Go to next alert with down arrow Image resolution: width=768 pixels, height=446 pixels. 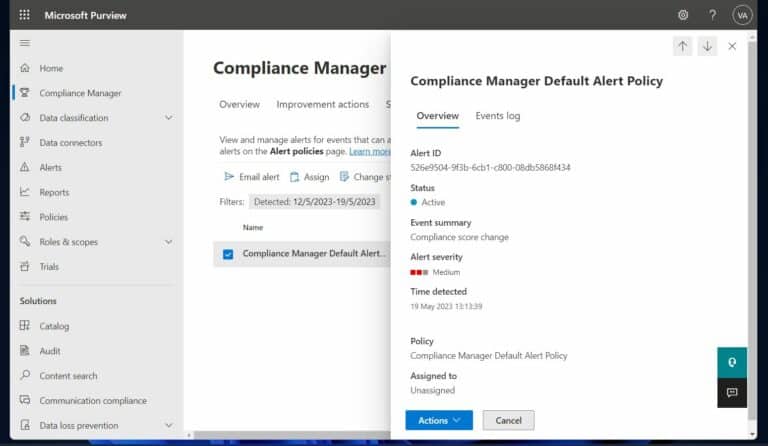point(707,46)
